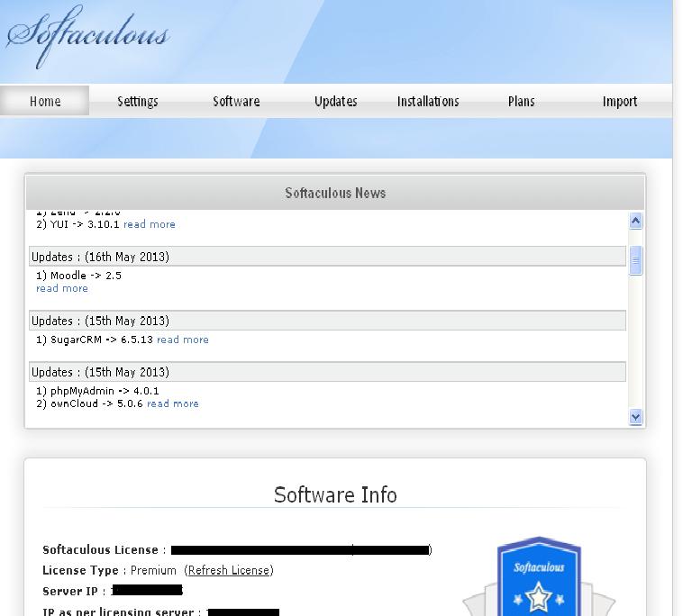
Task: Select the Moodle -> 2.5 entry
Action: coord(78,276)
